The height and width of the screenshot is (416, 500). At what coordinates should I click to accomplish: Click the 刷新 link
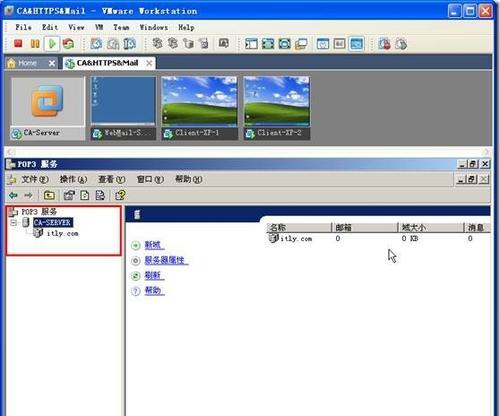tap(154, 275)
